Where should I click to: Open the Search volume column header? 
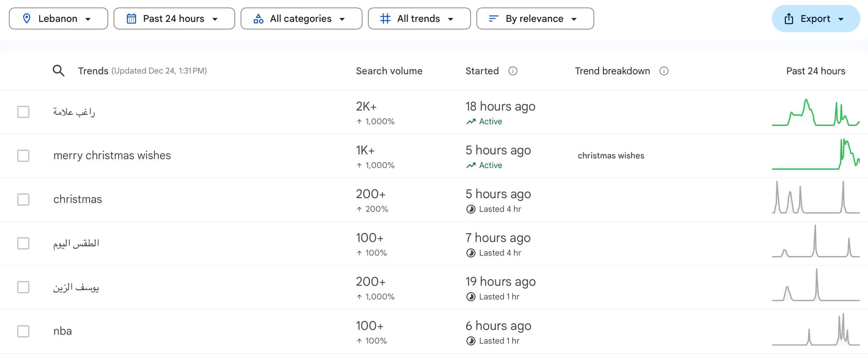(x=389, y=71)
